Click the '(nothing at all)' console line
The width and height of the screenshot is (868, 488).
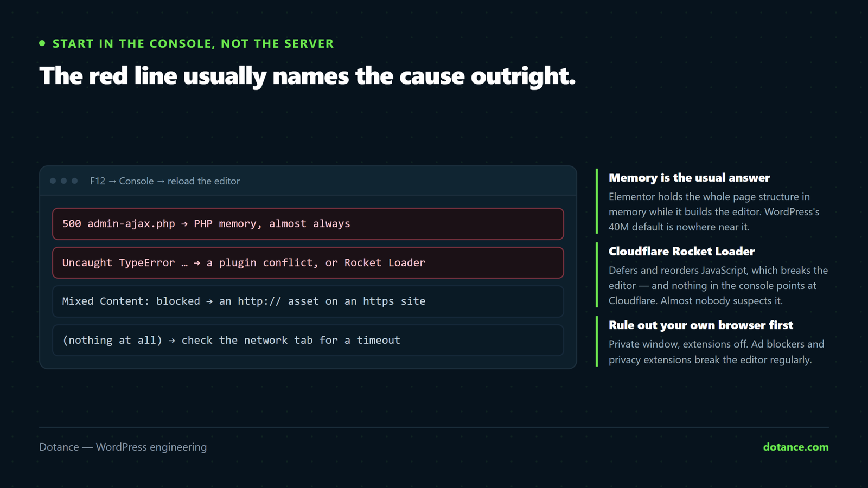tap(308, 341)
